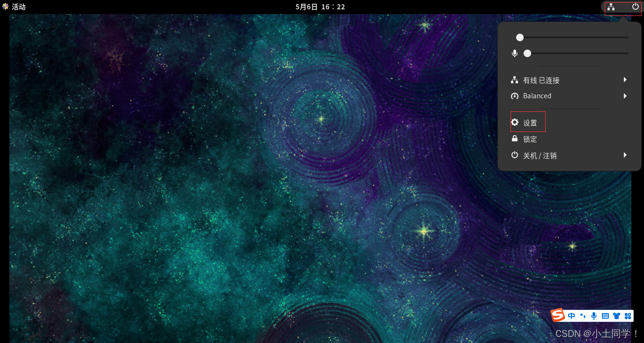Viewport: 644px width, 343px height.
Task: Click the Balanced power mode label
Action: point(537,96)
